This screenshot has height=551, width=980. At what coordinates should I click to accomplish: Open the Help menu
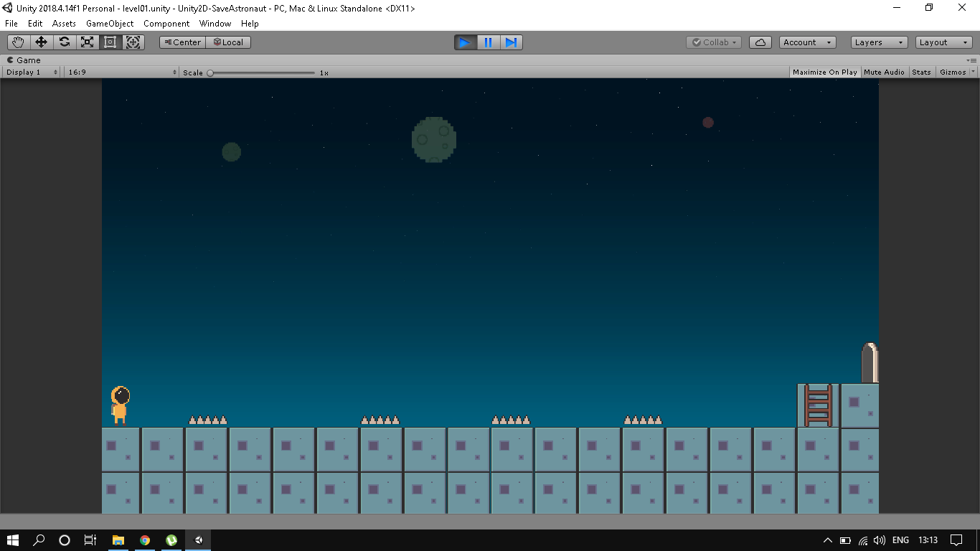click(x=250, y=24)
